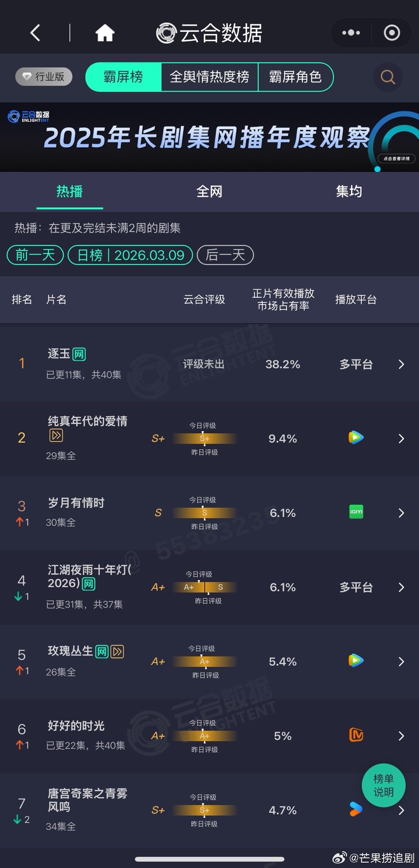
Task: Tap the iQIYI platform icon
Action: pos(356,512)
